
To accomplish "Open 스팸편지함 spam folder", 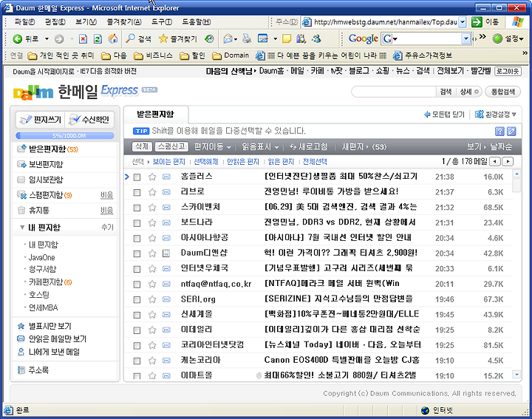I will (x=44, y=195).
